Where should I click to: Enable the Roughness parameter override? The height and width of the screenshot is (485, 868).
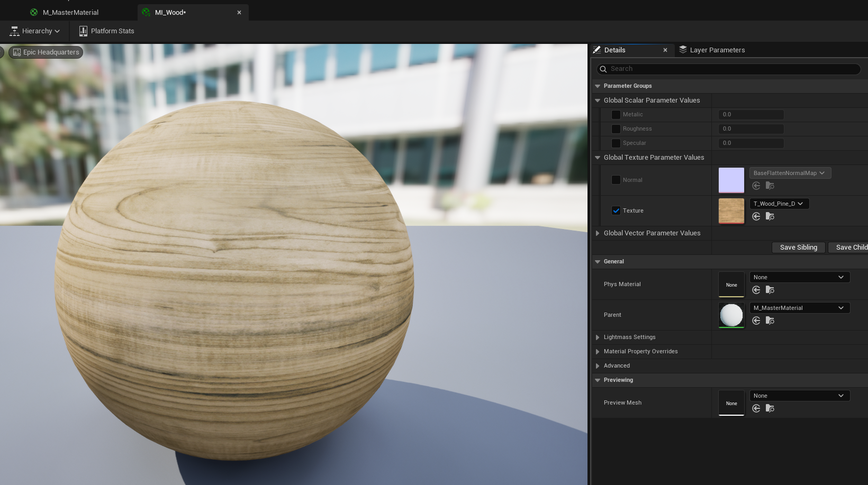tap(616, 129)
